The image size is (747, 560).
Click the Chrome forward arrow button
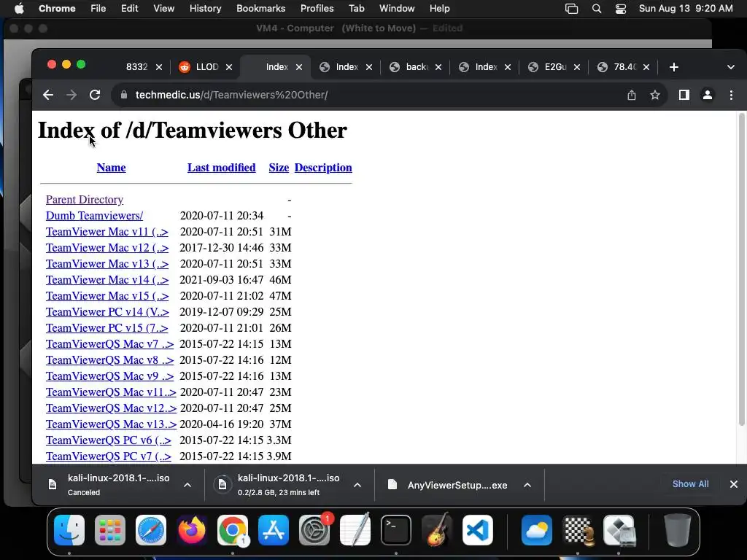click(x=71, y=95)
